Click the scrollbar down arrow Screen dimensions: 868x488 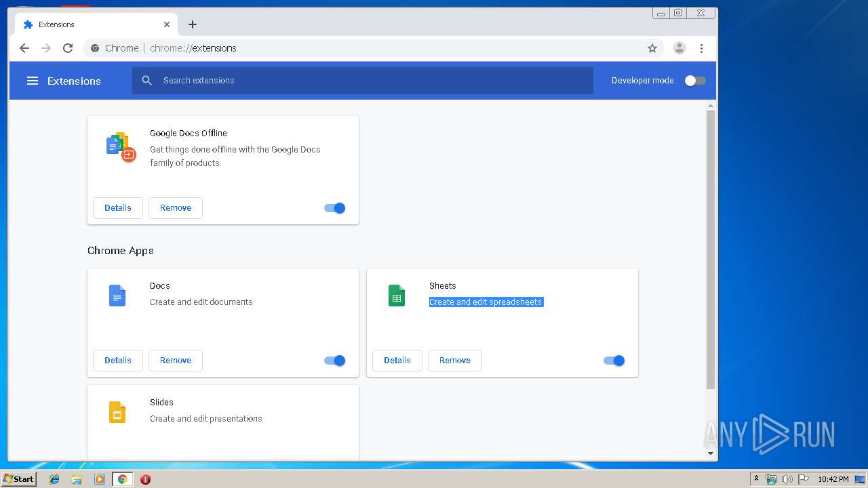click(x=711, y=453)
